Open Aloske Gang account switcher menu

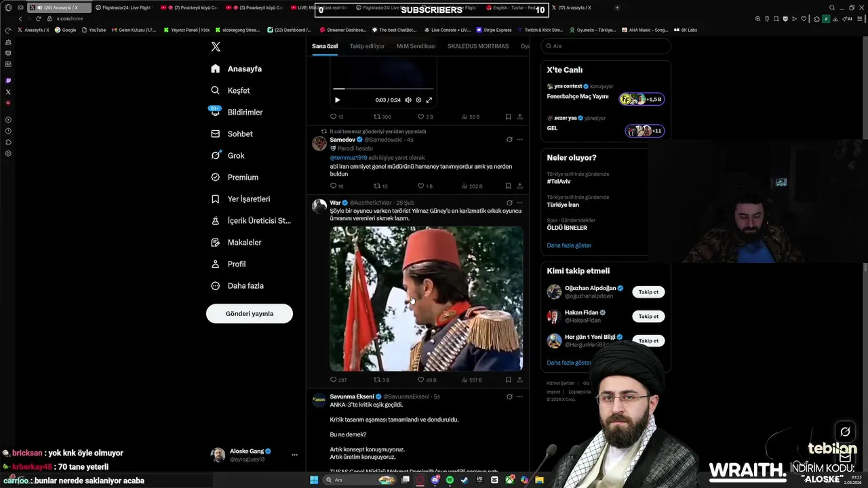[x=254, y=455]
